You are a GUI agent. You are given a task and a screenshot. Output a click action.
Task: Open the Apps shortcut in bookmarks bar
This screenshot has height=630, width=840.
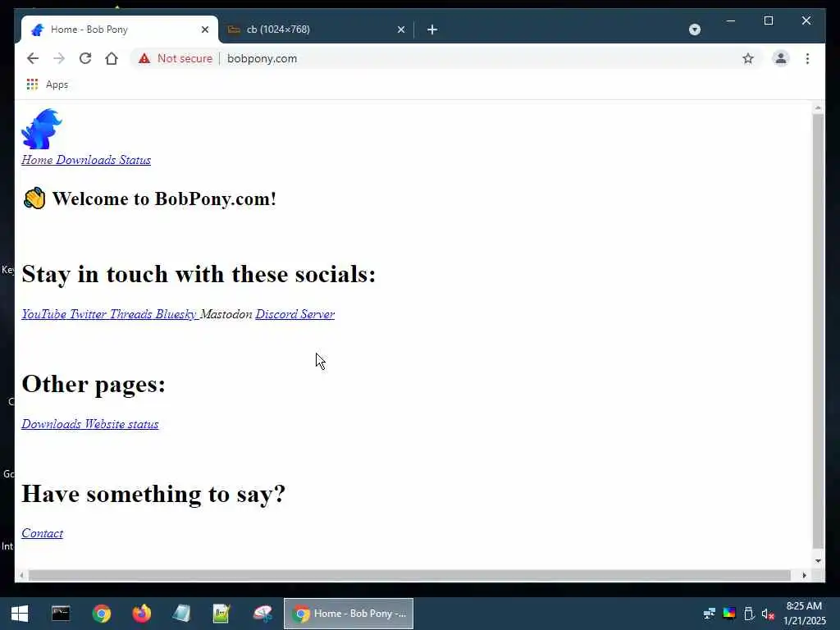point(47,84)
